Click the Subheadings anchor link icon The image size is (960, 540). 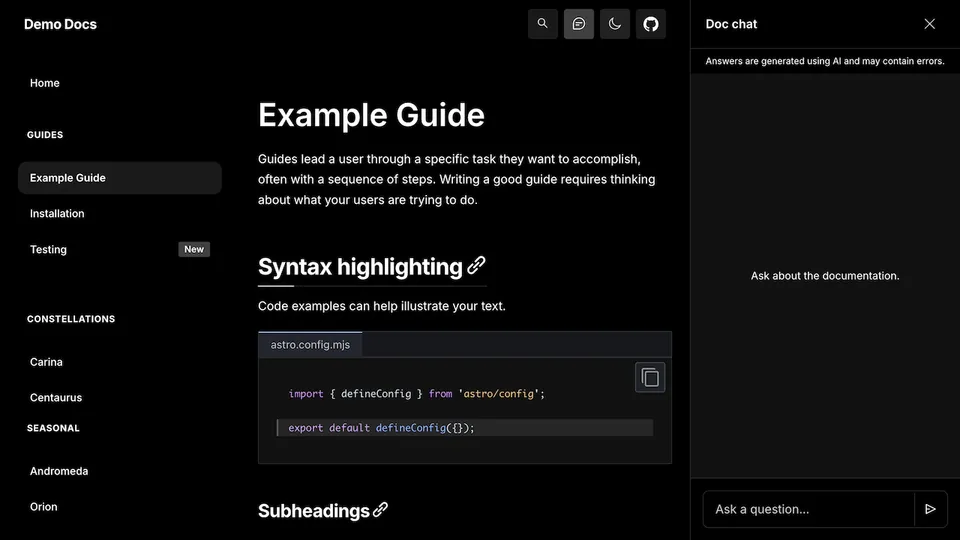coord(380,510)
